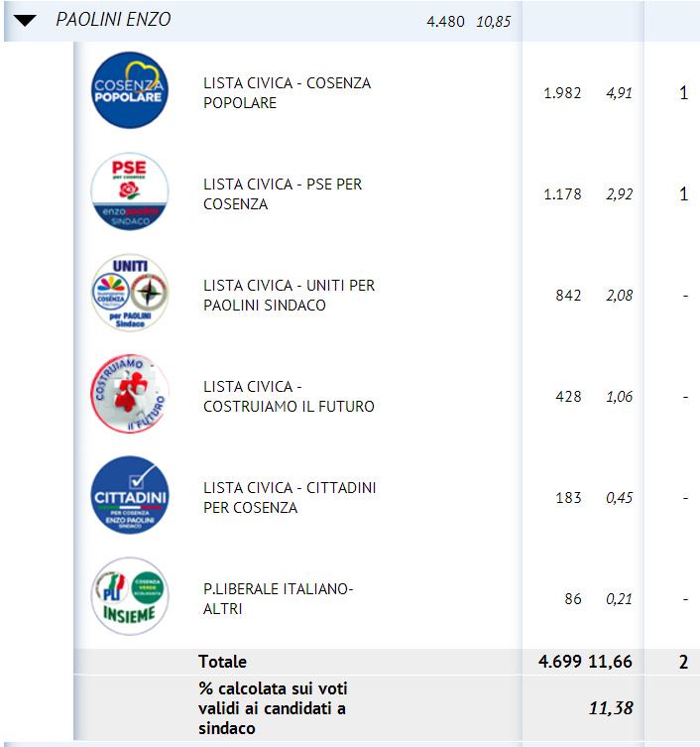The height and width of the screenshot is (747, 700).
Task: Click P.Liberale Italiano-Altri list name
Action: 278,599
